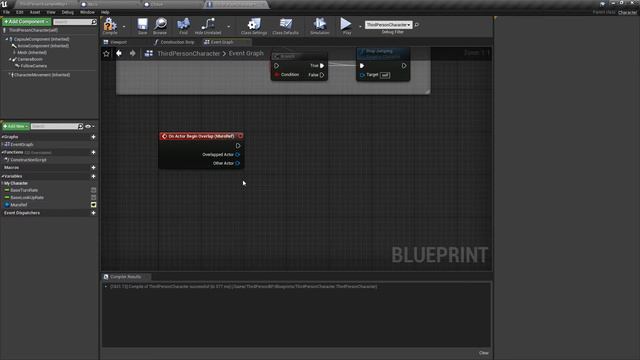
Task: Click the Other Actor output pin
Action: pyautogui.click(x=238, y=163)
